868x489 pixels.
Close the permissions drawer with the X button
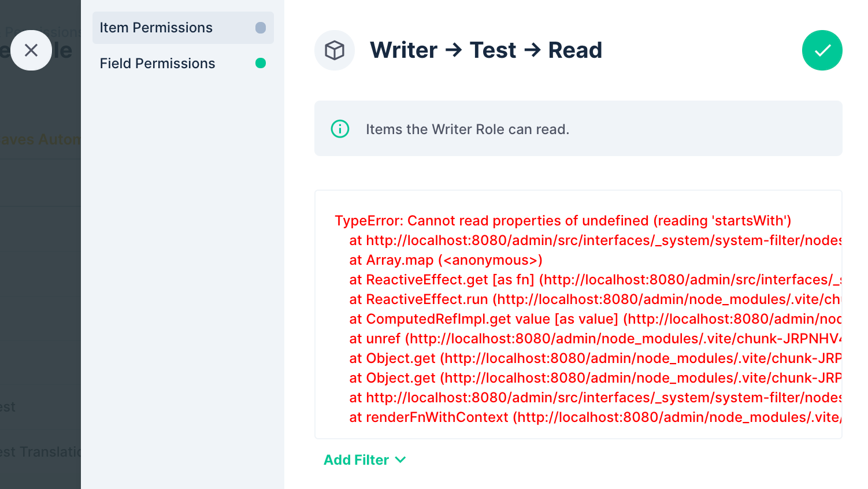click(x=31, y=50)
